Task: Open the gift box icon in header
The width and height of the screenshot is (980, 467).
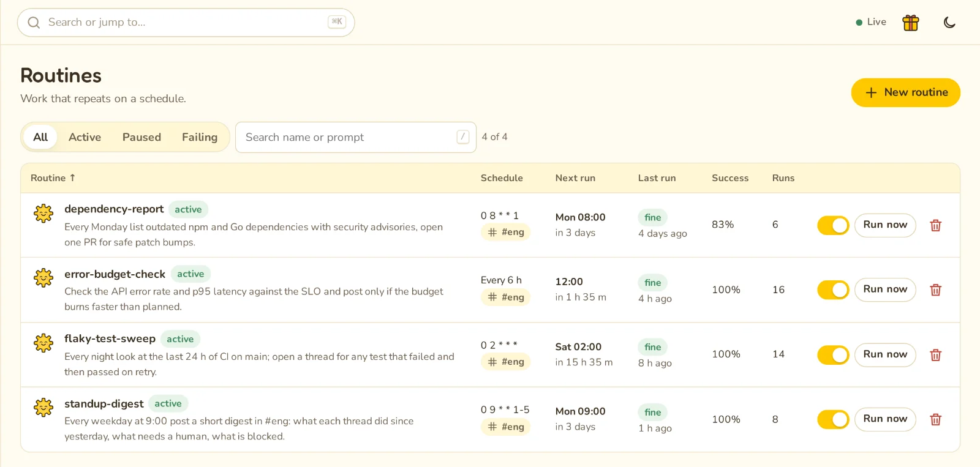Action: pos(911,23)
